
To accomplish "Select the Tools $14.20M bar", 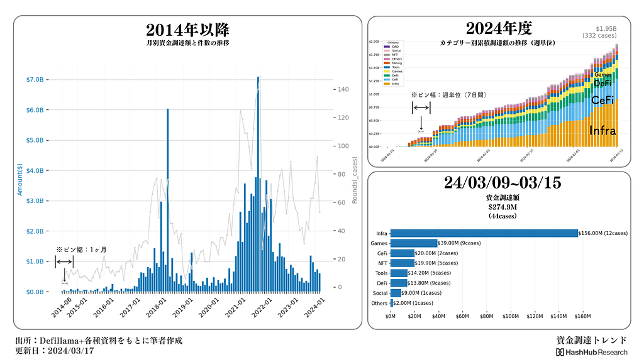I will click(x=399, y=273).
